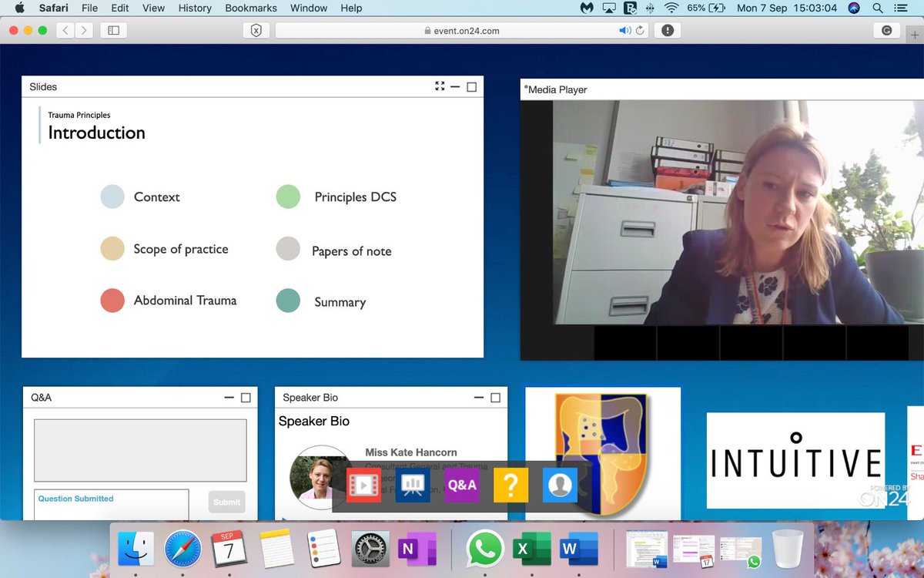This screenshot has width=924, height=578.
Task: Click the shield crest logo image
Action: coord(603,453)
